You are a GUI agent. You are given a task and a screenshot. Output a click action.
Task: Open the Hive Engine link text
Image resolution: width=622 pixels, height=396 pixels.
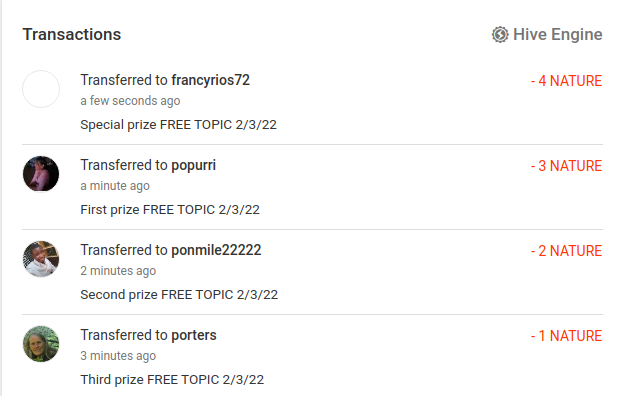557,35
